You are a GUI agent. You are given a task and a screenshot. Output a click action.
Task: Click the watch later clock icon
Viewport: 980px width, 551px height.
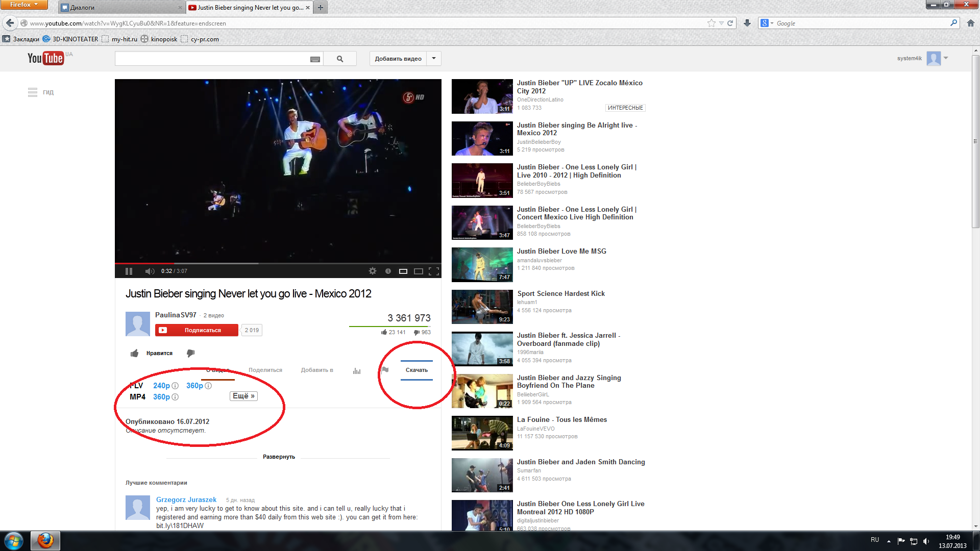tap(388, 271)
